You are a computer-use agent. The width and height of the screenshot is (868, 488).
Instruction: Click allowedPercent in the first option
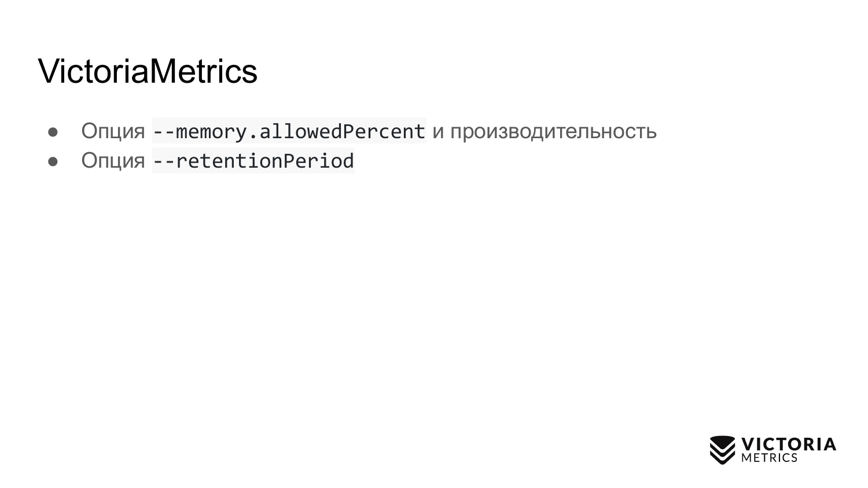click(x=342, y=131)
